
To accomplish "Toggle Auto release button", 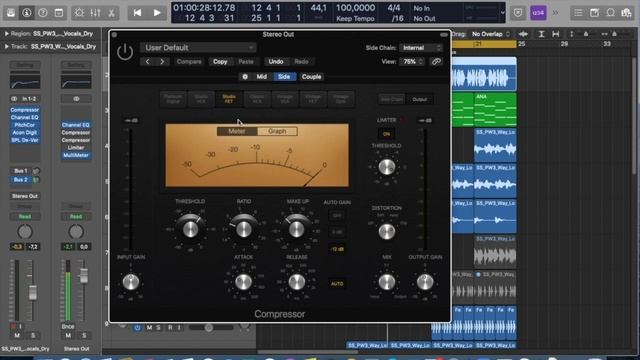I will 337,284.
